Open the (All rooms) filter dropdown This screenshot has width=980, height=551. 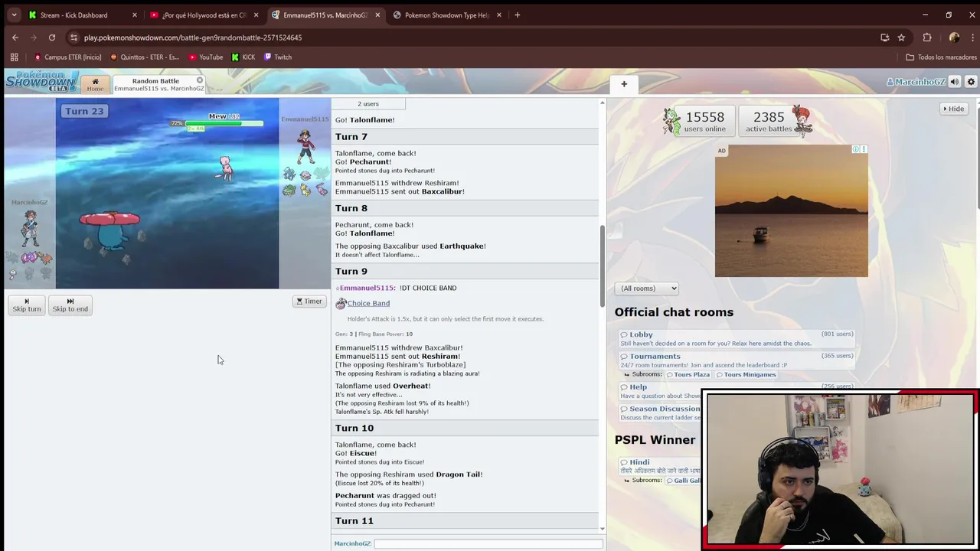coord(647,289)
